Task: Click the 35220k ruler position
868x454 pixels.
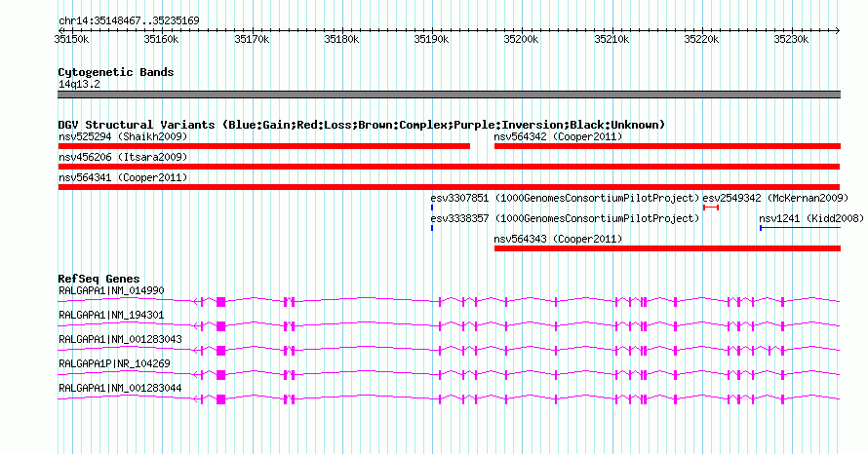Action: point(702,39)
